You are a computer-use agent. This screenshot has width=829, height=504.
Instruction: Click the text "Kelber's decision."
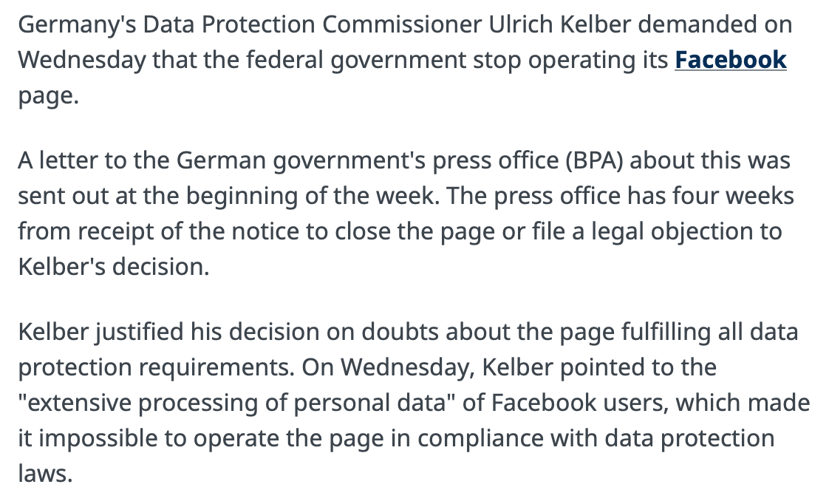coord(114,267)
